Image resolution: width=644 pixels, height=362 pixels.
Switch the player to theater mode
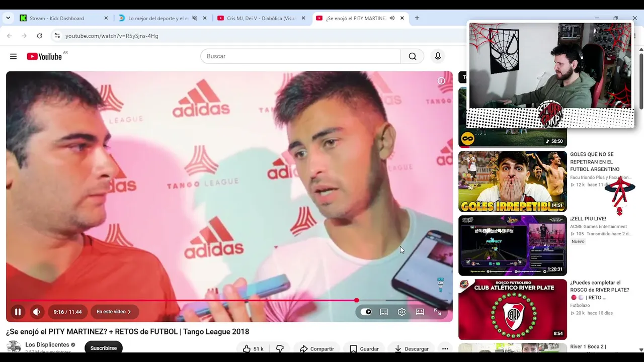[x=420, y=312]
